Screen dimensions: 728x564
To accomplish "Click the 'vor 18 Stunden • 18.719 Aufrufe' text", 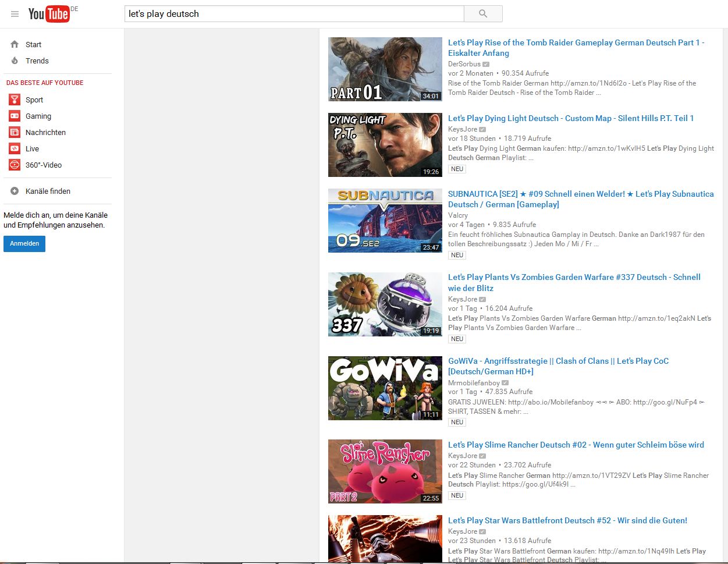I will pos(500,139).
